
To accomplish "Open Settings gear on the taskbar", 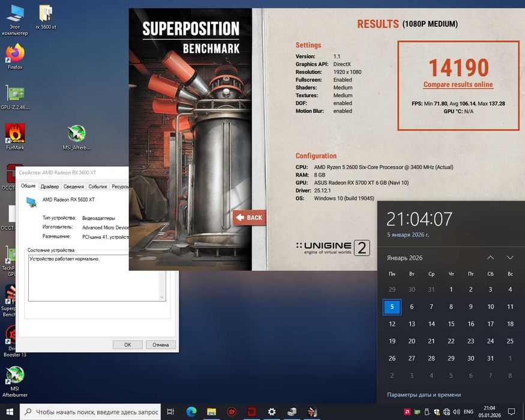I will coord(272,412).
